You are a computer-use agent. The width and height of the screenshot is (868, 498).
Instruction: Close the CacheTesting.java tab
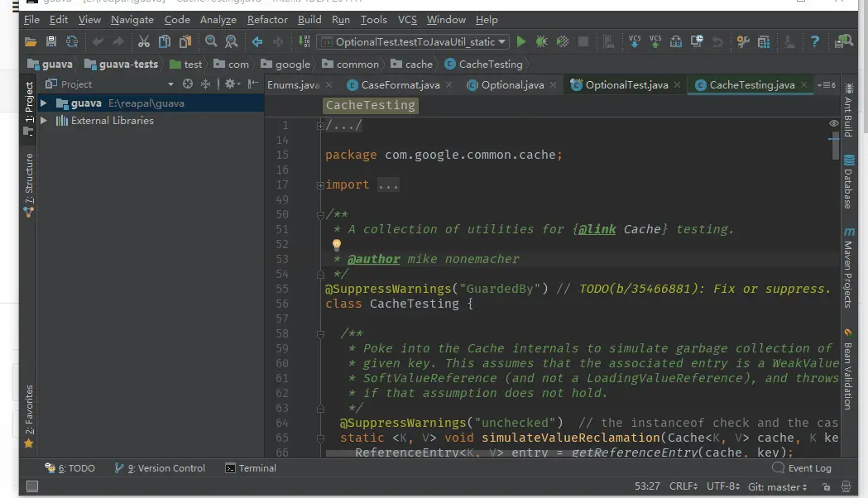click(804, 84)
